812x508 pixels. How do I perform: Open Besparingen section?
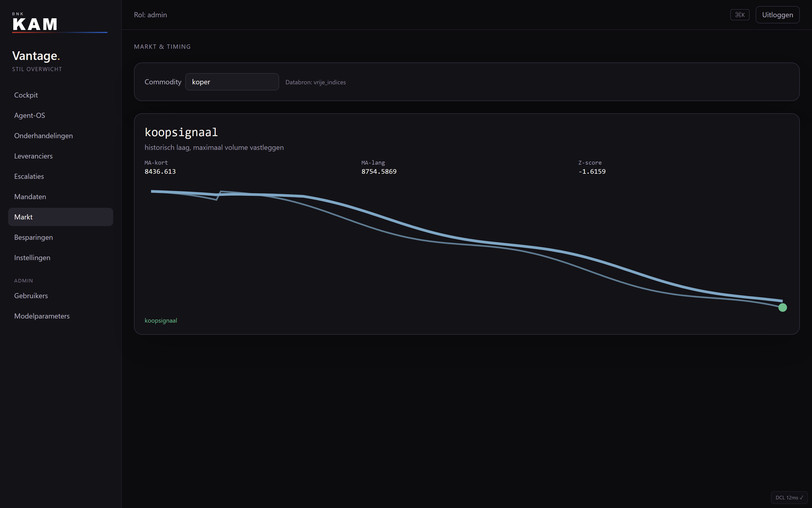coord(60,237)
